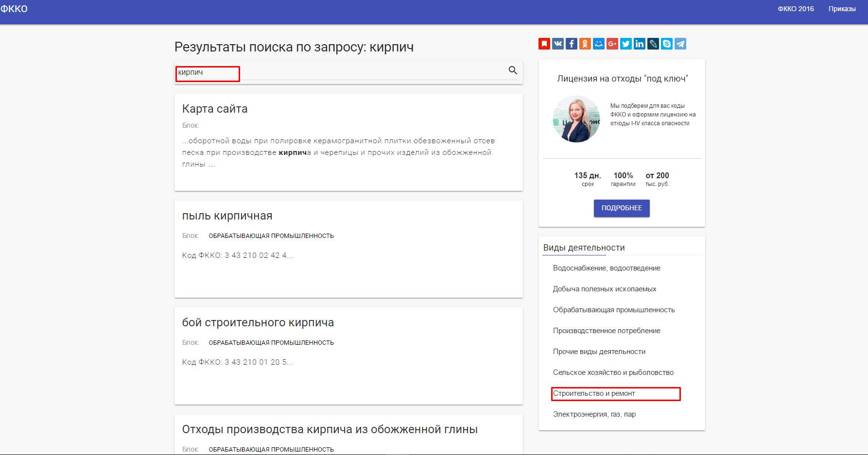Share the page on Facebook

pos(572,44)
